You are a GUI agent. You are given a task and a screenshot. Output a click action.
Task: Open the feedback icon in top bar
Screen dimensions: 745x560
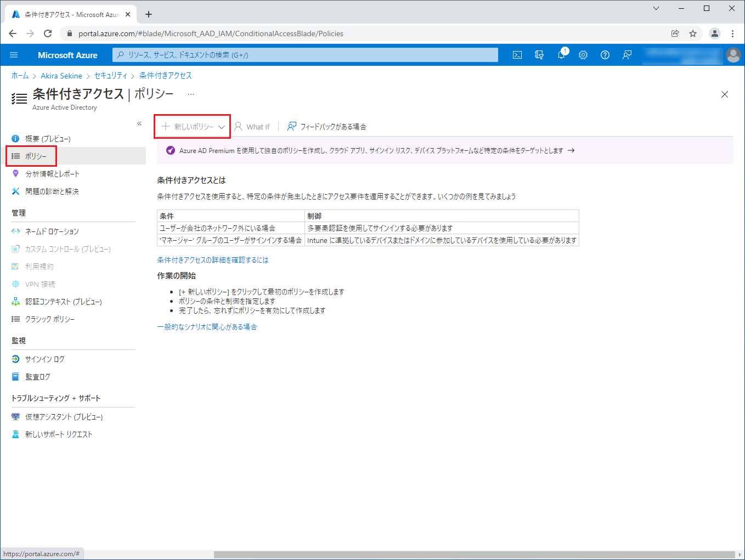(627, 55)
